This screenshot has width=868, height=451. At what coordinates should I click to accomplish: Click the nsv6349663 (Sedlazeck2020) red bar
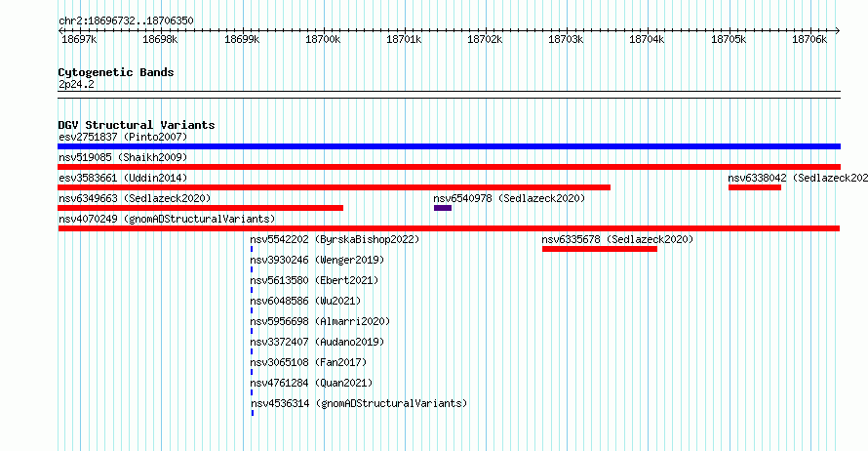tap(200, 208)
